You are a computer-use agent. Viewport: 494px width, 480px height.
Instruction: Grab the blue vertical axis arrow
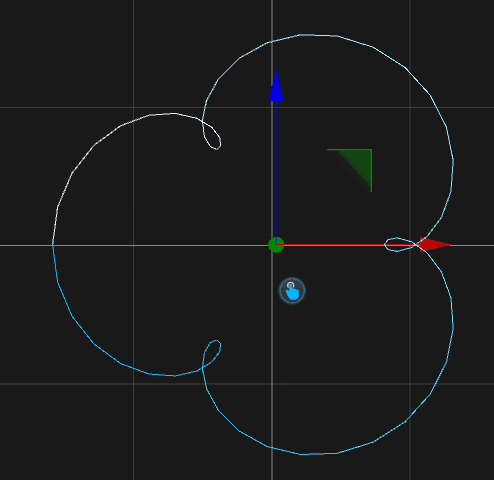[x=276, y=86]
